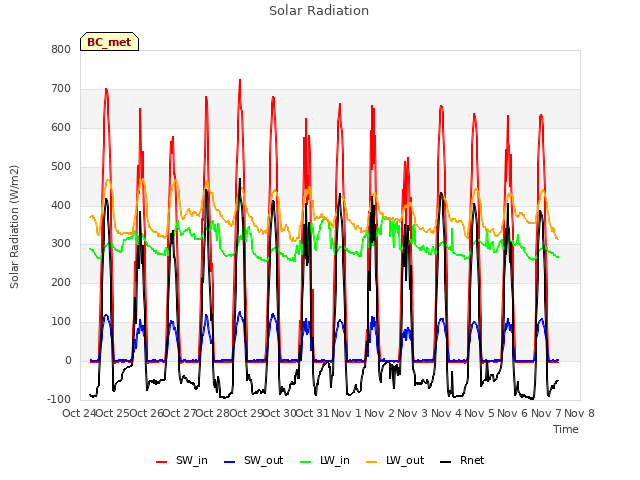Select the Rnet legend entry

(462, 460)
